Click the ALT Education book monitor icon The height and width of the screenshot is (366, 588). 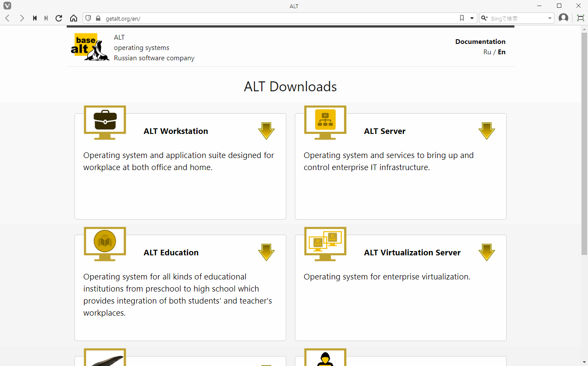105,244
